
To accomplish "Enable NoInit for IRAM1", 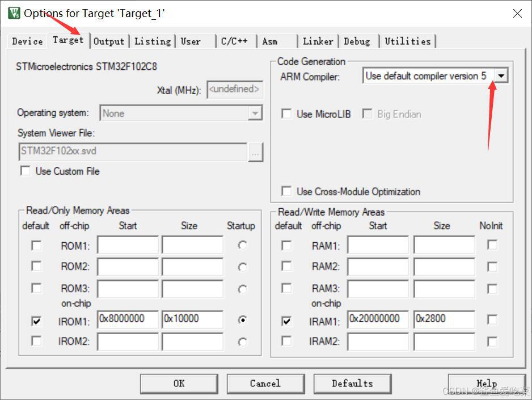I will [492, 319].
